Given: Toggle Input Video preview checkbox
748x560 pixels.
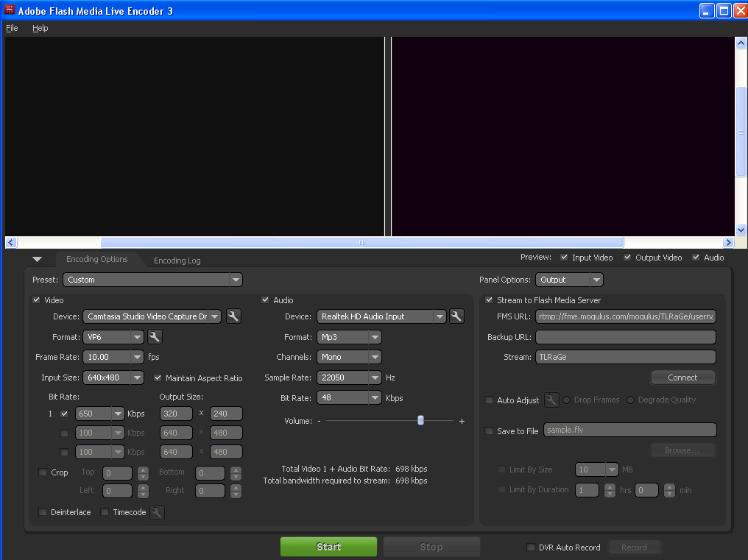Looking at the screenshot, I should [x=564, y=257].
